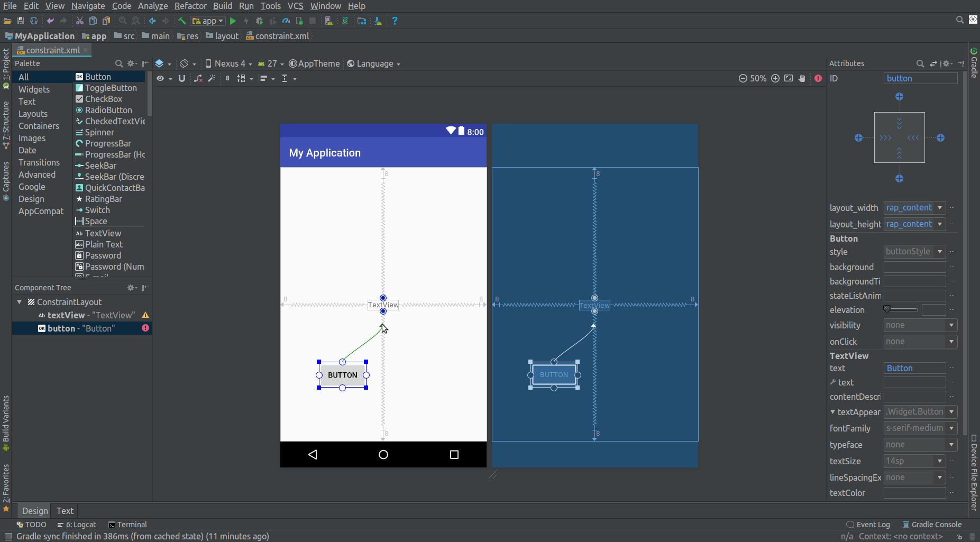Screen dimensions: 980x542
Task: Zoom in on the design canvas
Action: (x=776, y=78)
